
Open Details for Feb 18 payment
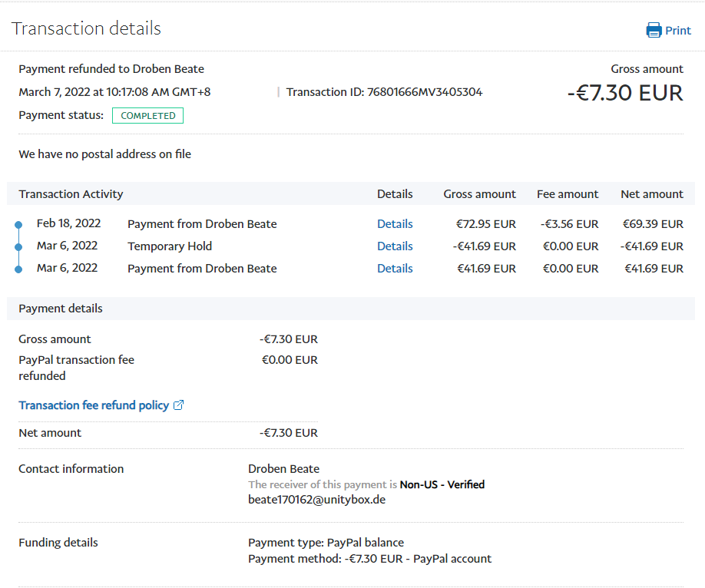point(395,224)
